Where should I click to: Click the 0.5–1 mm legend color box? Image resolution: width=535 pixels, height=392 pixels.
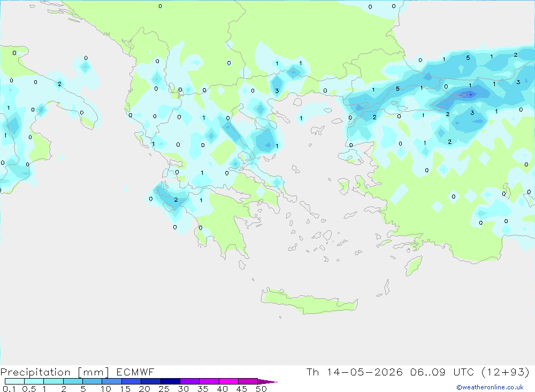(34, 381)
